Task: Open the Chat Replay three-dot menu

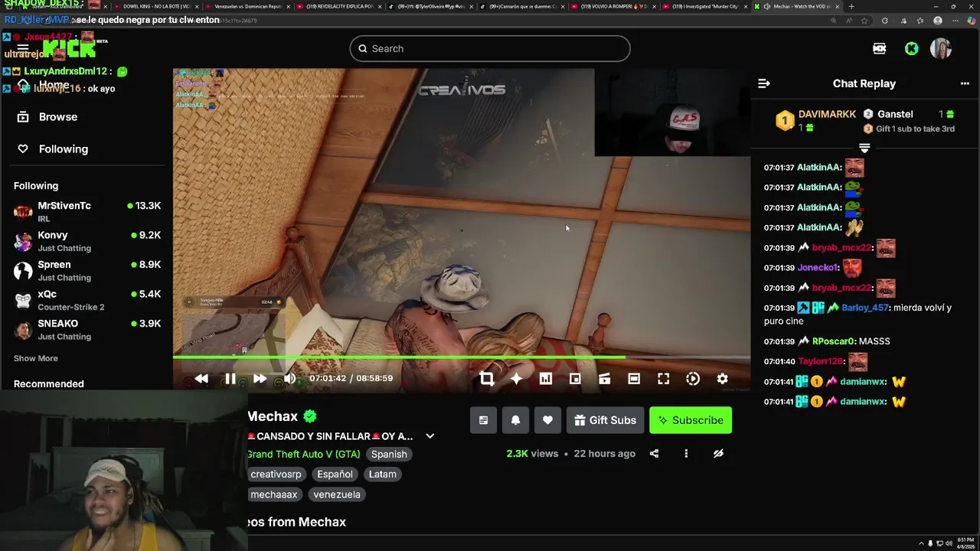Action: [x=965, y=83]
